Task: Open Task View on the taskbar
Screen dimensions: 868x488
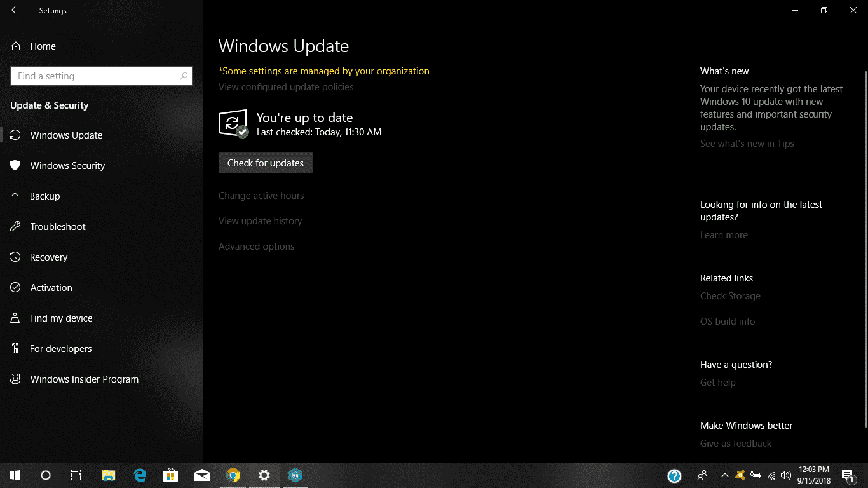Action: tap(76, 475)
